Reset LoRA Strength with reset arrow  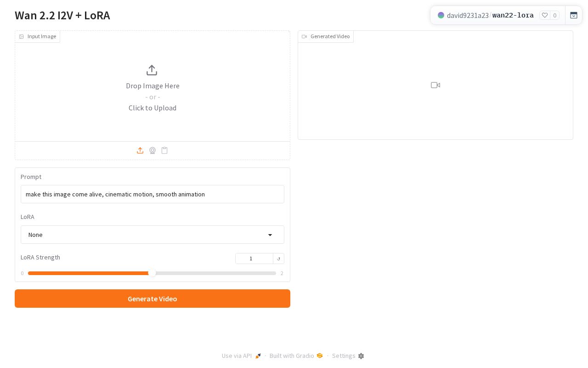278,259
